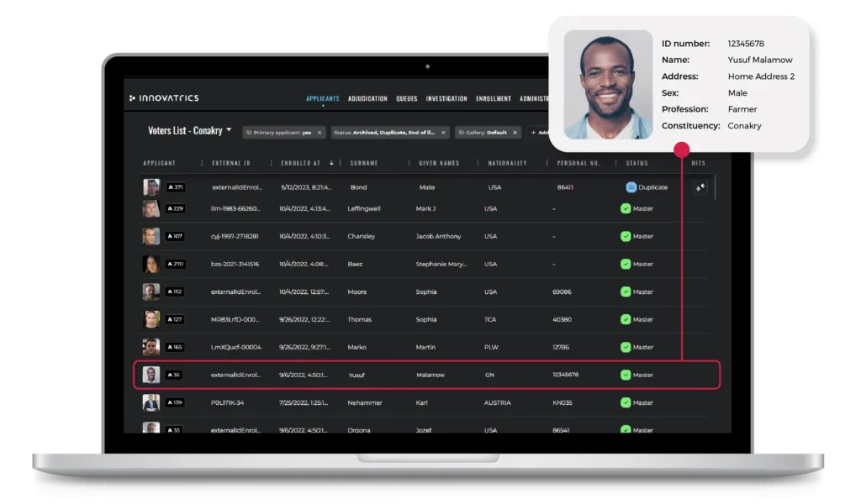
Task: Open applicant photo in the Baez row
Action: pos(151,265)
